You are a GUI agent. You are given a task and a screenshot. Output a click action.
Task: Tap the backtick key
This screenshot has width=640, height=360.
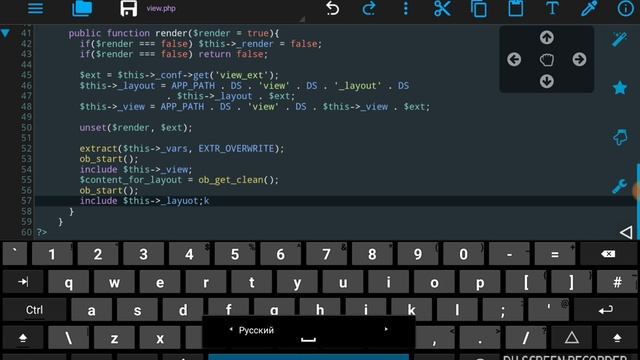pos(15,254)
